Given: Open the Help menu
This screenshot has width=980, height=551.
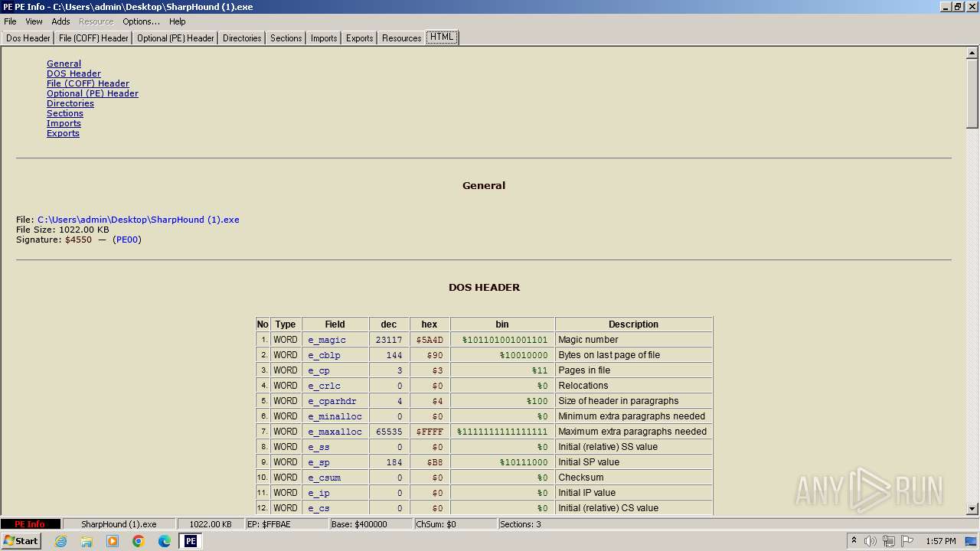Looking at the screenshot, I should pos(177,21).
